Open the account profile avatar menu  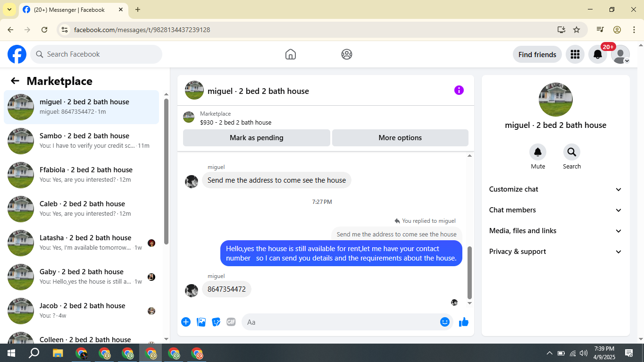tap(620, 54)
